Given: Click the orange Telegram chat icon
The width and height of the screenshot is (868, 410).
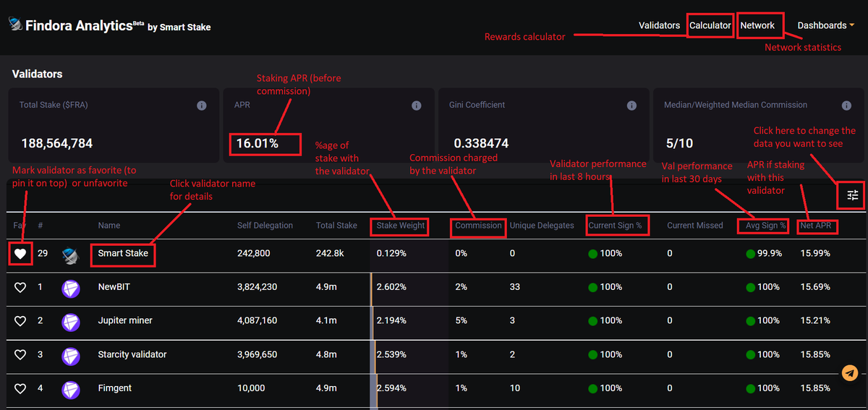Looking at the screenshot, I should 850,373.
